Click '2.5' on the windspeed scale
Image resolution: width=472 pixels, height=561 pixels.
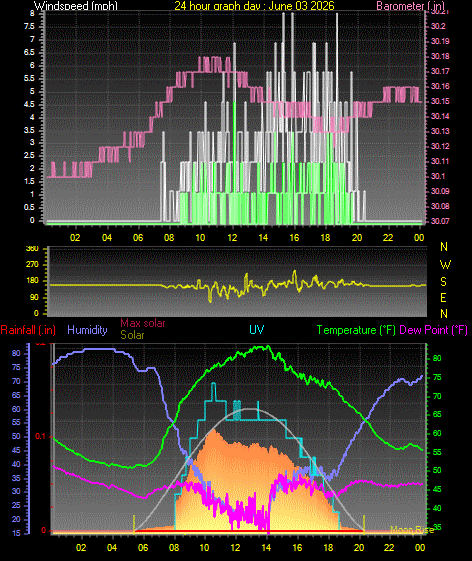(x=30, y=156)
